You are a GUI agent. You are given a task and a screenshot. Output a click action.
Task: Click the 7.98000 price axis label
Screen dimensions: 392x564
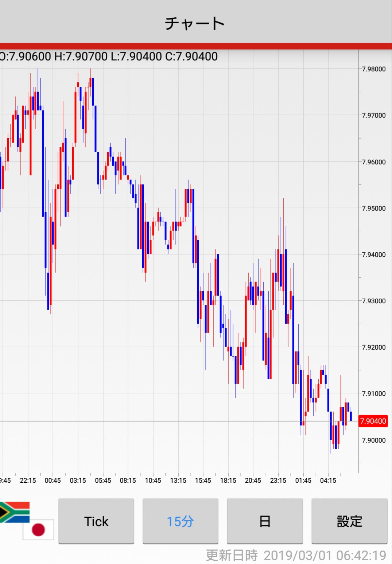point(373,69)
